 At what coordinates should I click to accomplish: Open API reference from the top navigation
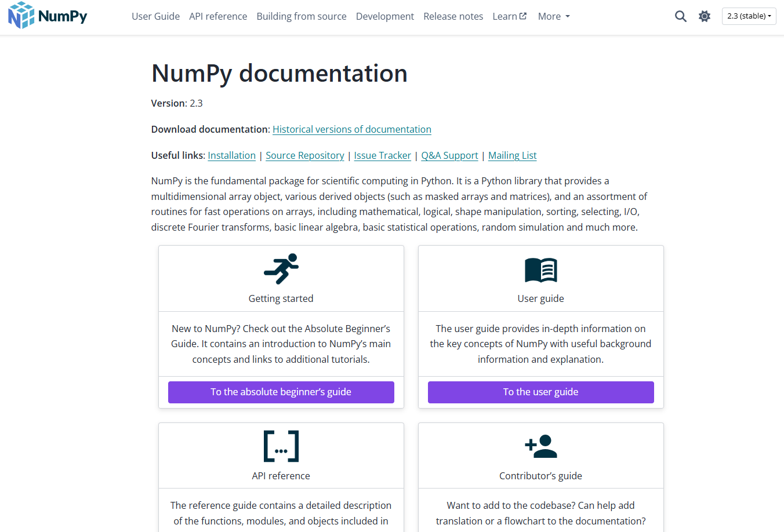(x=218, y=16)
